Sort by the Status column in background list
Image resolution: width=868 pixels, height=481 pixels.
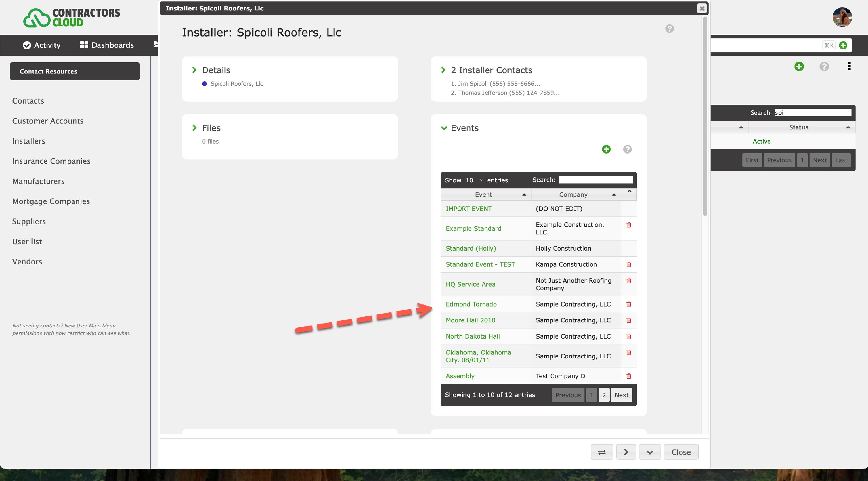[802, 127]
